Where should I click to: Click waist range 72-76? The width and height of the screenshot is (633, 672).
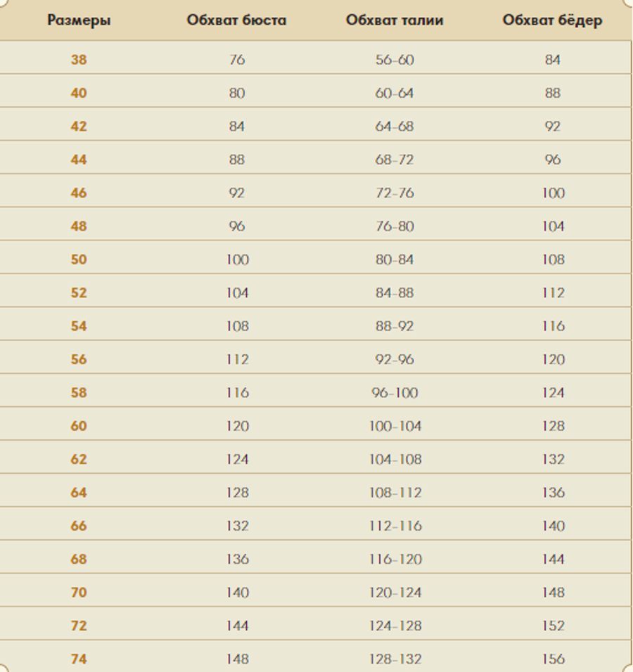395,193
